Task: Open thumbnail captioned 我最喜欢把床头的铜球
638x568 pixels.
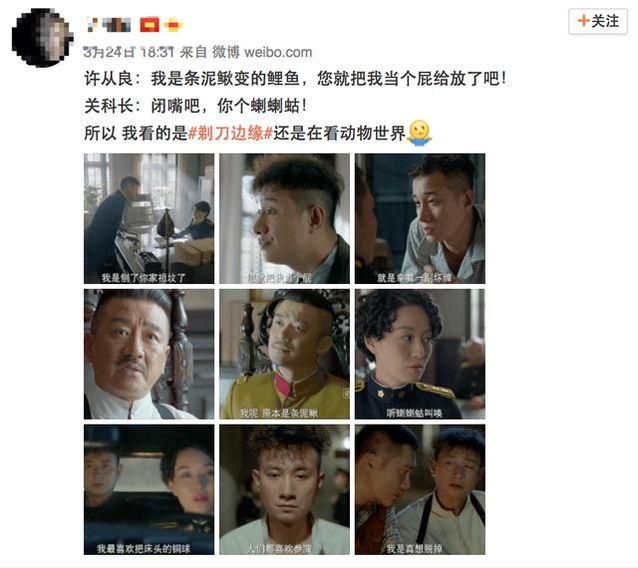Action: coord(149,489)
